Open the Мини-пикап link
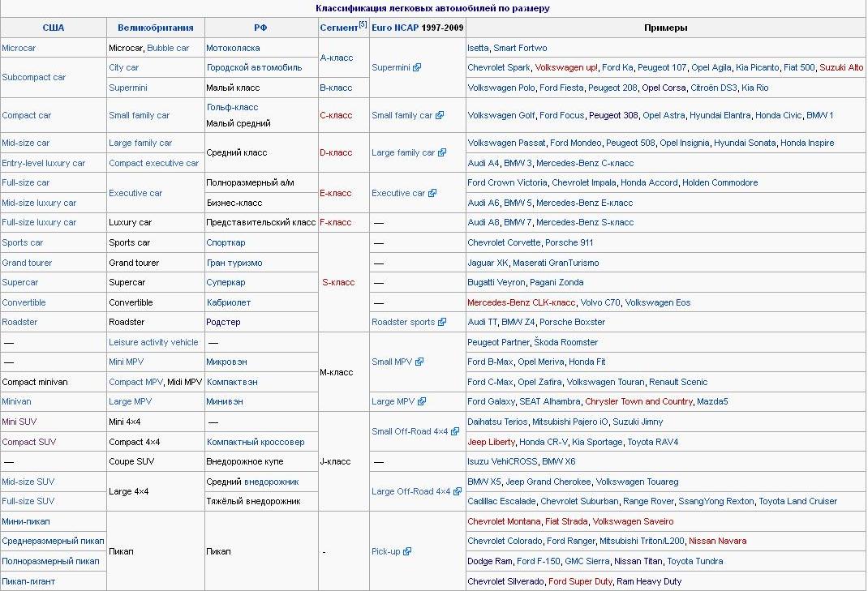The image size is (868, 591). [26, 521]
